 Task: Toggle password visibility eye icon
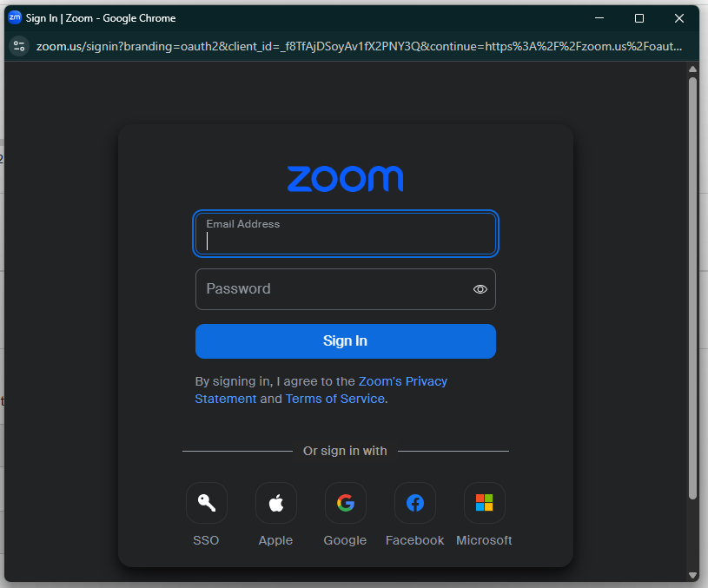click(x=480, y=289)
